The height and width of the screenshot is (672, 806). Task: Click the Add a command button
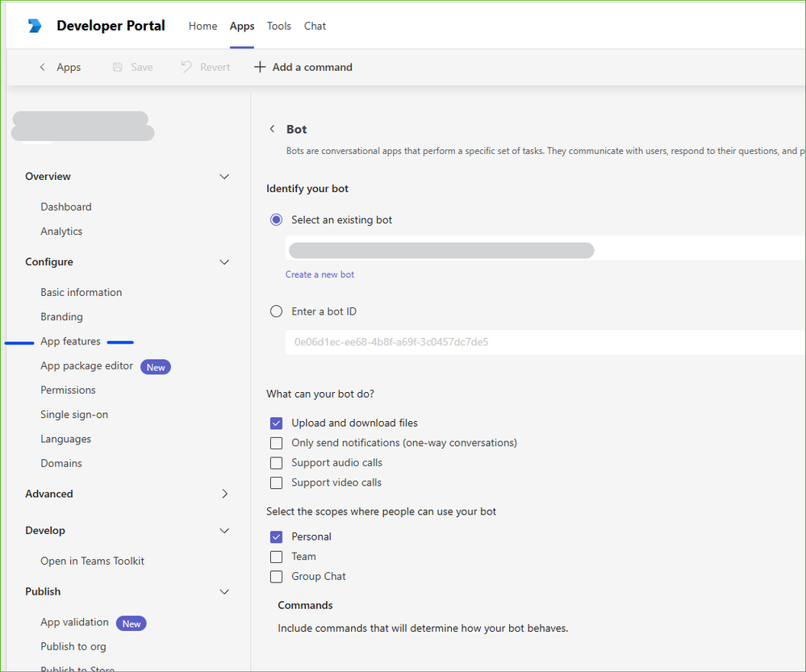point(303,67)
